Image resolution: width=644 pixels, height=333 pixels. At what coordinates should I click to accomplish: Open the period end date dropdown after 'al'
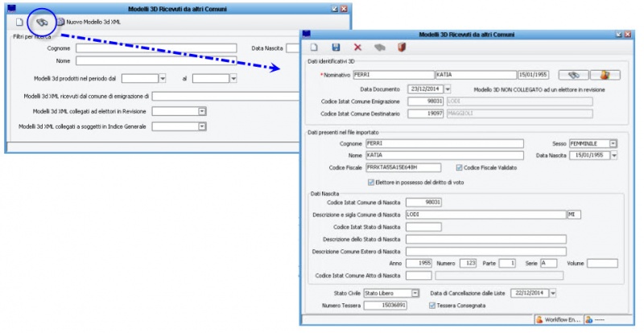233,78
